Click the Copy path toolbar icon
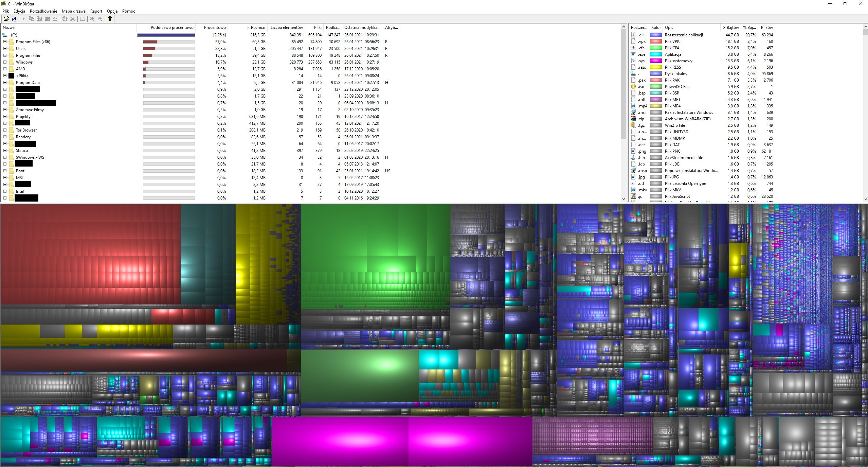Viewport: 868px width, 467px height. [32, 19]
